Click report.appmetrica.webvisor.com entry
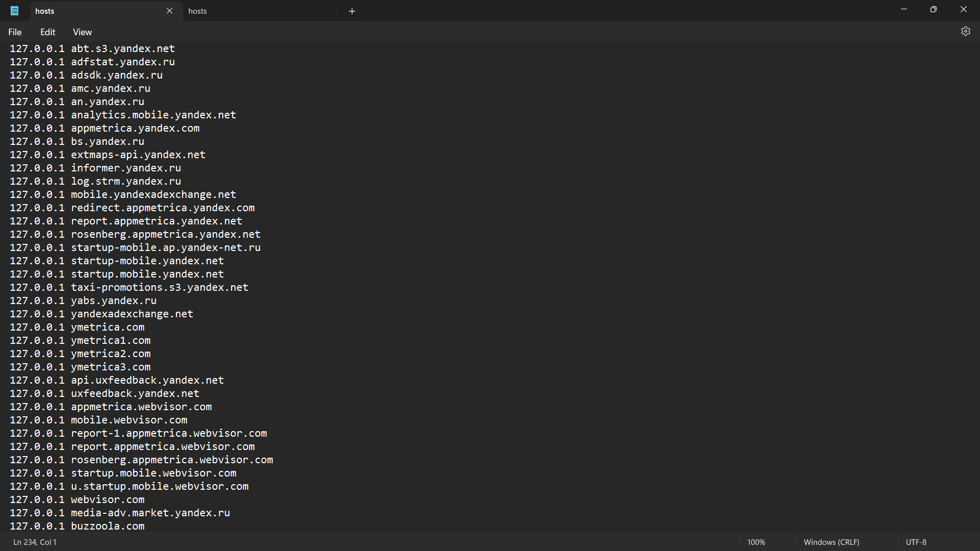The image size is (980, 551). pos(132,446)
